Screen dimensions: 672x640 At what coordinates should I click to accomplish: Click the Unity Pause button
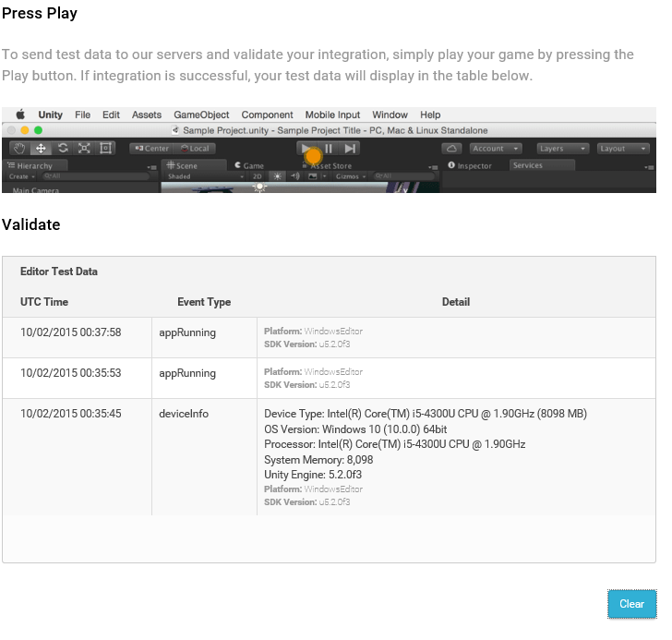point(329,149)
